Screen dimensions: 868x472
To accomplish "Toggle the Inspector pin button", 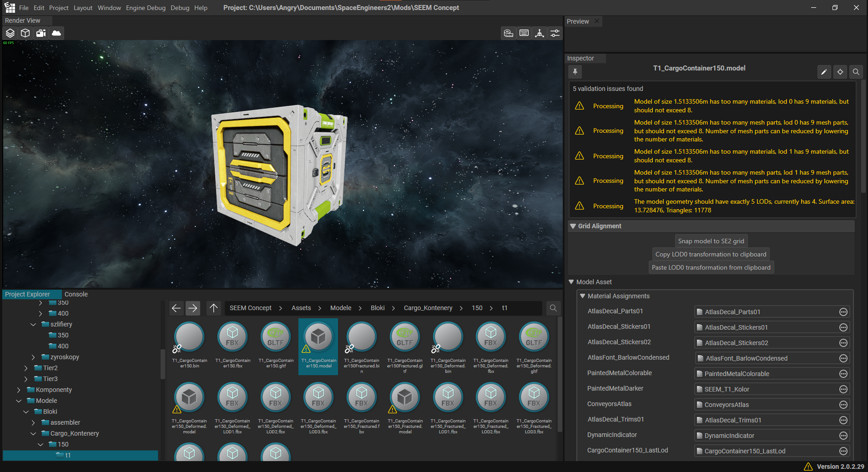I will (x=575, y=72).
